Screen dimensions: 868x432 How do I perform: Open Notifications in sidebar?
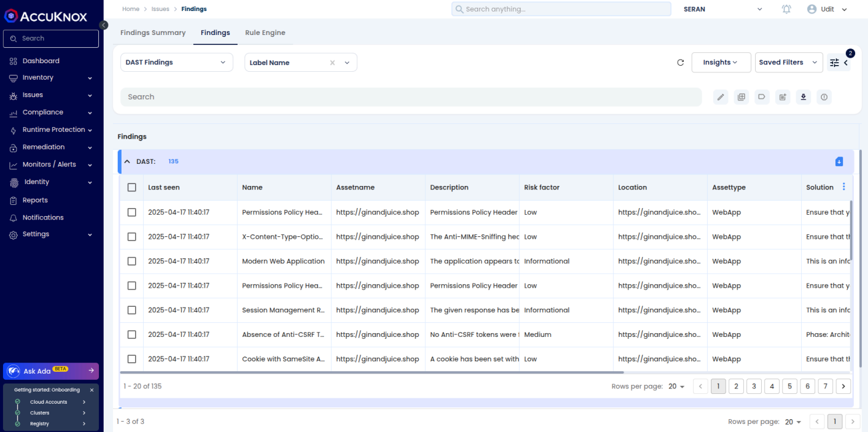pyautogui.click(x=43, y=217)
